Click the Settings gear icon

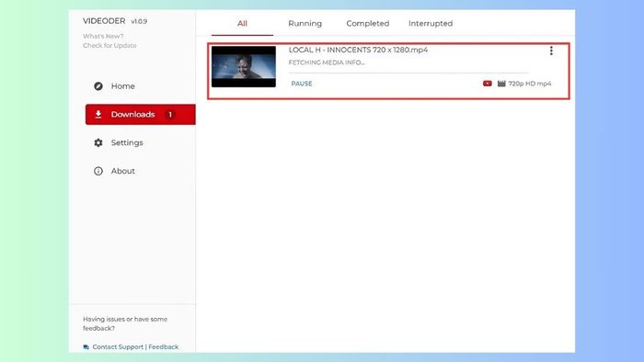[98, 142]
